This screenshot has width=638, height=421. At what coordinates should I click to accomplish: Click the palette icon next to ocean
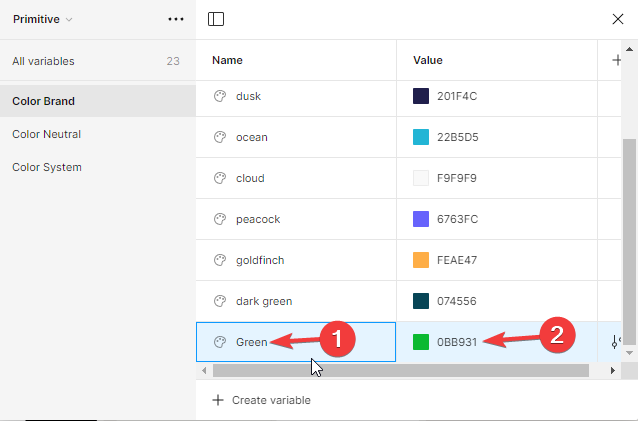220,137
